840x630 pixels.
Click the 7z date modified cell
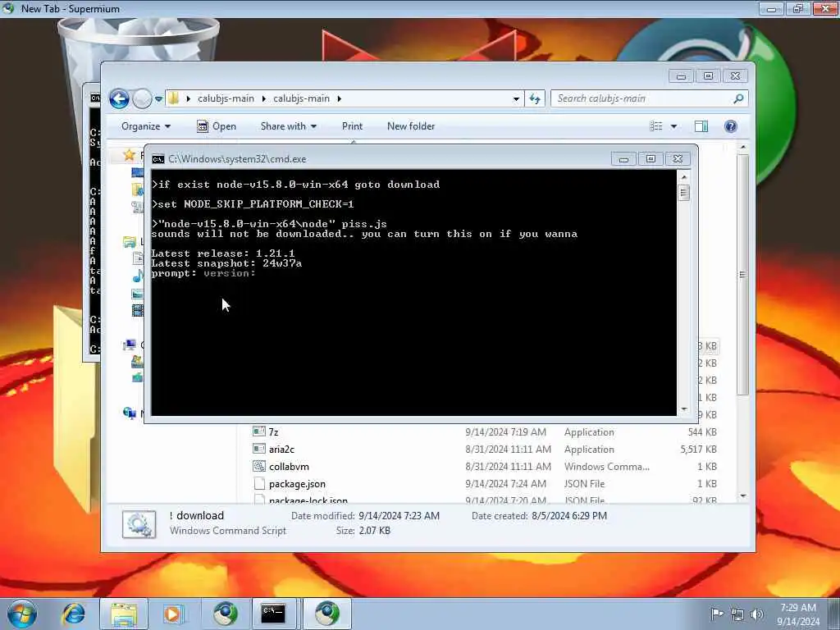(x=505, y=432)
